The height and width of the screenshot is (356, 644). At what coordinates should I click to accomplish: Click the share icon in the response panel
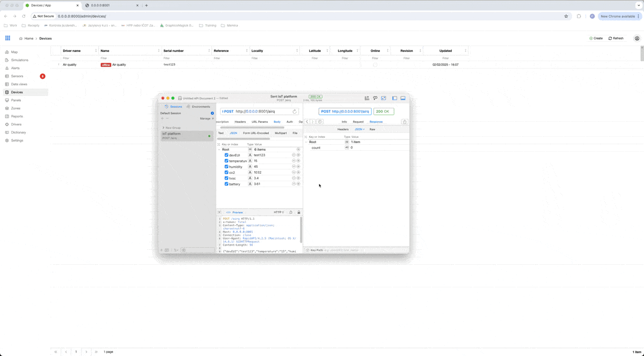tap(405, 122)
